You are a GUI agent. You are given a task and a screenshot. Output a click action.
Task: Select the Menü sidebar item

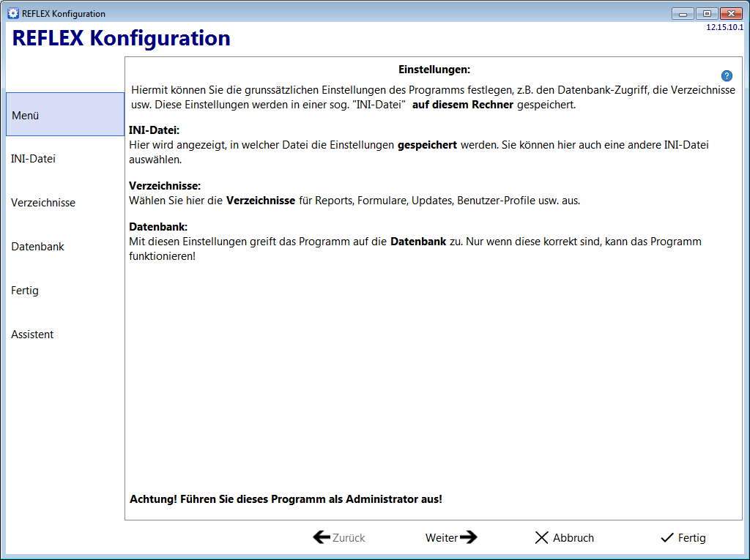[65, 114]
